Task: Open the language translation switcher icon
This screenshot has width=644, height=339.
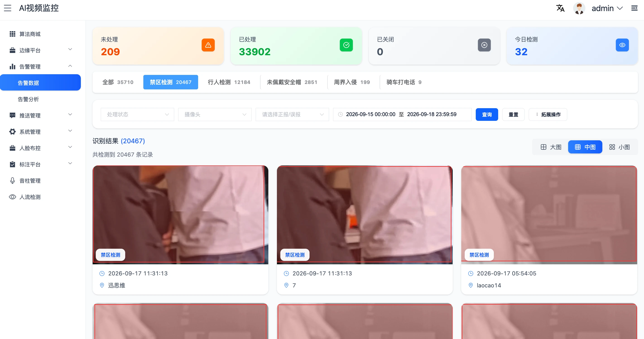Action: pos(560,8)
